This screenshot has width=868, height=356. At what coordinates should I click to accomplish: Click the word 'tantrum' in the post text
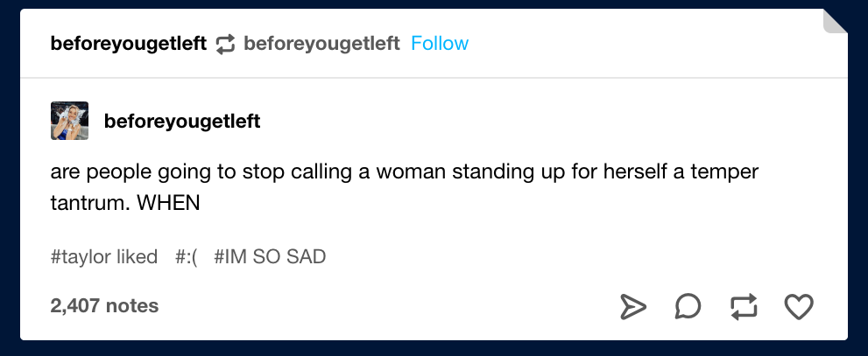pyautogui.click(x=87, y=203)
